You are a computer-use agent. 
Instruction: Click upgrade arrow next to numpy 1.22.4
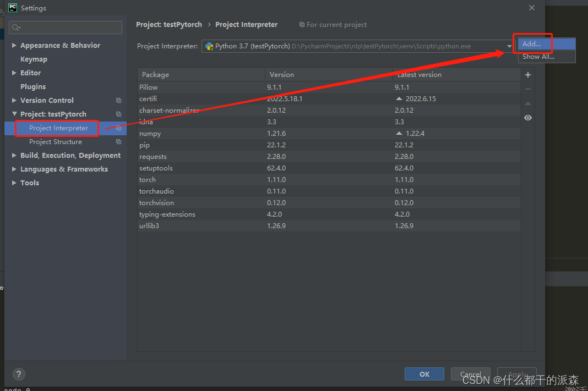point(399,133)
